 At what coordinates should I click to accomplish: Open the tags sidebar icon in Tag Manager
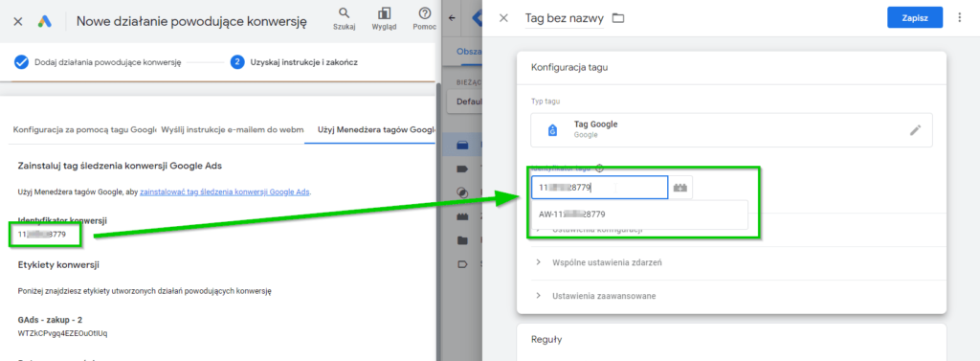(x=462, y=169)
